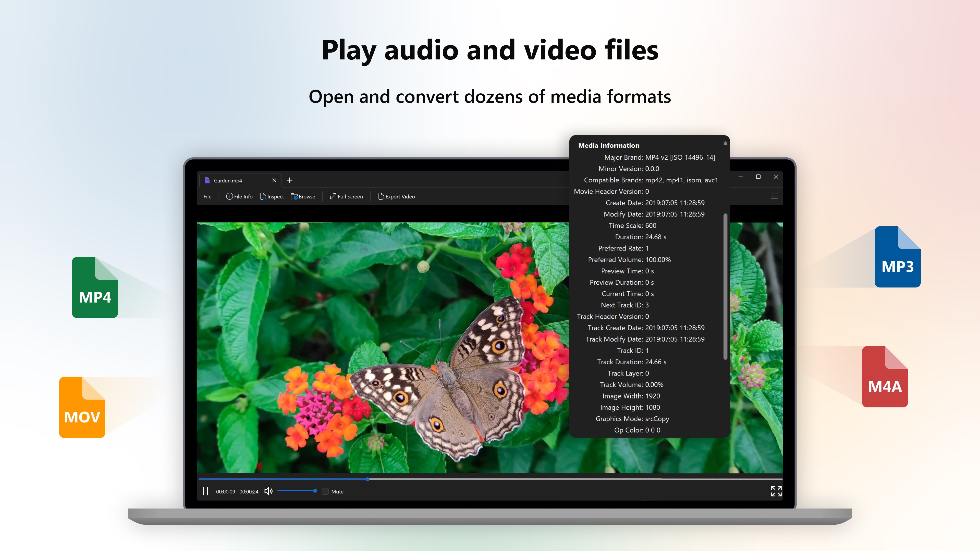Enable the Mute checkbox
Image resolution: width=980 pixels, height=551 pixels.
coord(325,492)
